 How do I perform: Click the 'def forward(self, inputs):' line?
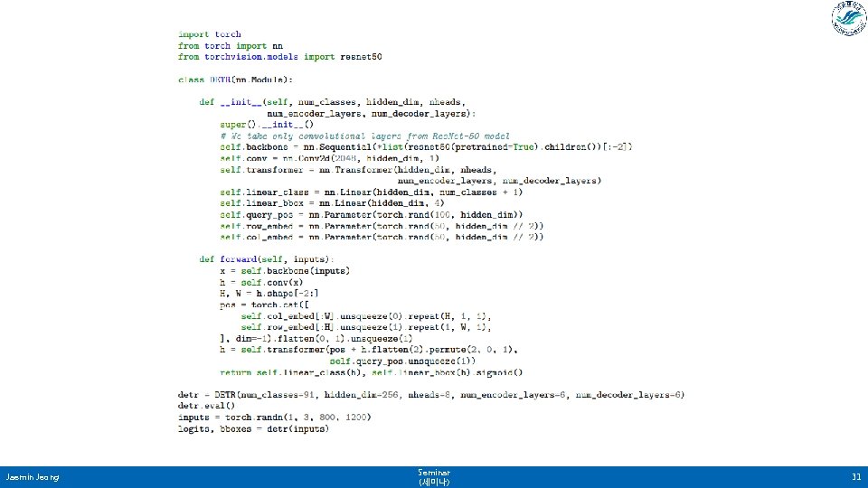pos(267,259)
